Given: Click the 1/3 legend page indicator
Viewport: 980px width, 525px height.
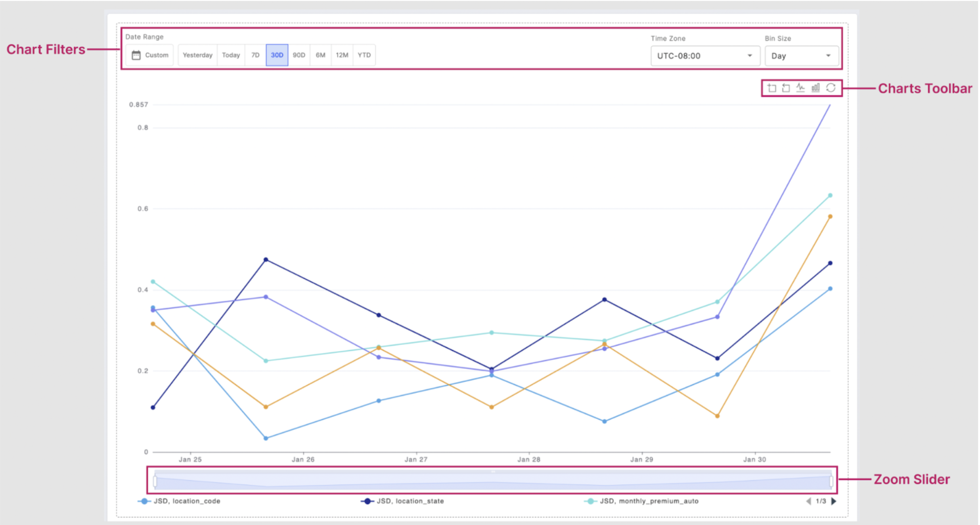Looking at the screenshot, I should coord(821,501).
